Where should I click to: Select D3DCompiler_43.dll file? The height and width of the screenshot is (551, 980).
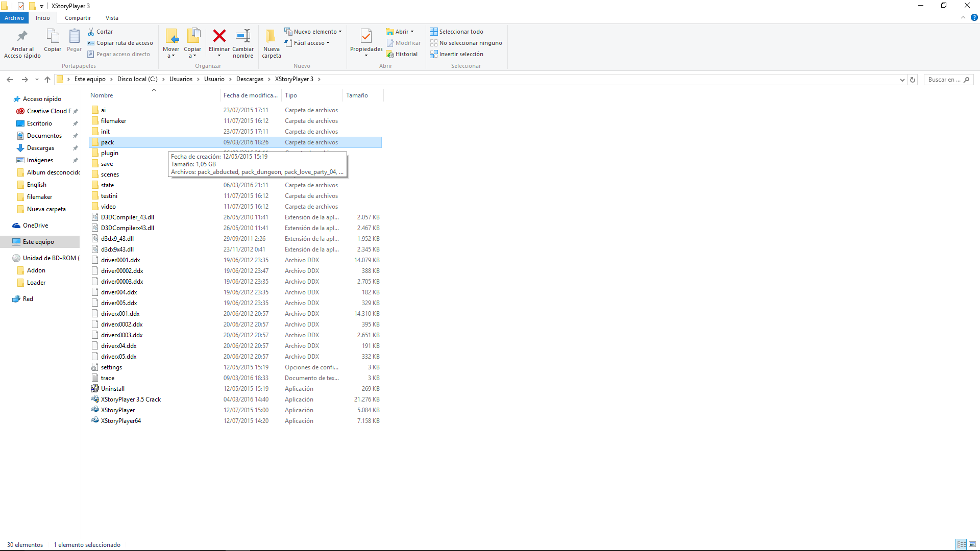pos(235,217)
